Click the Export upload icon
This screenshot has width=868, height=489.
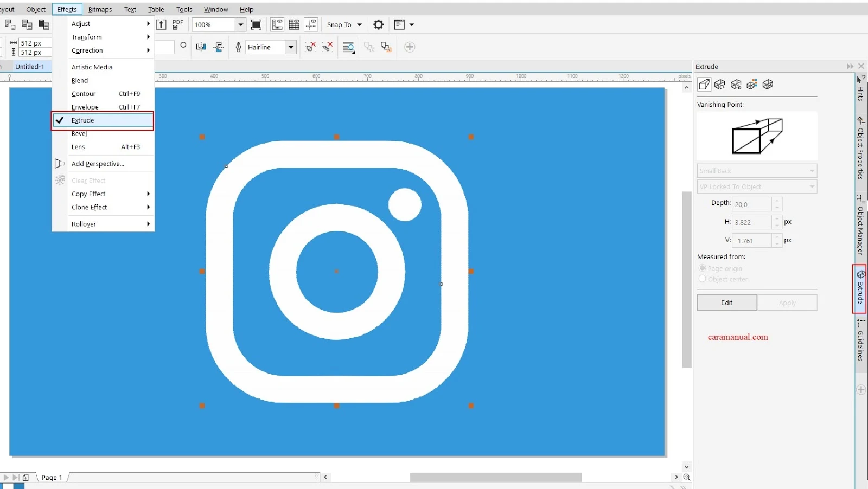pos(161,24)
